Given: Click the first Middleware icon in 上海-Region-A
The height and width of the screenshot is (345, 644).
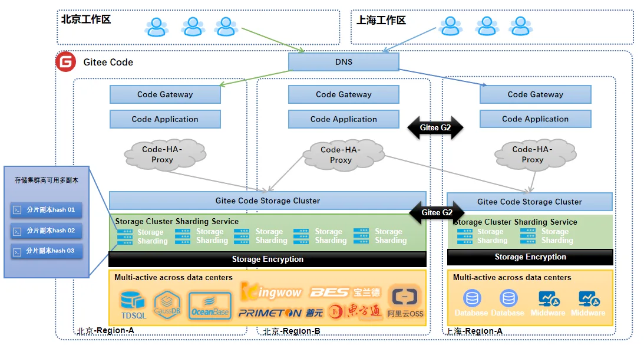Looking at the screenshot, I should pos(549,299).
